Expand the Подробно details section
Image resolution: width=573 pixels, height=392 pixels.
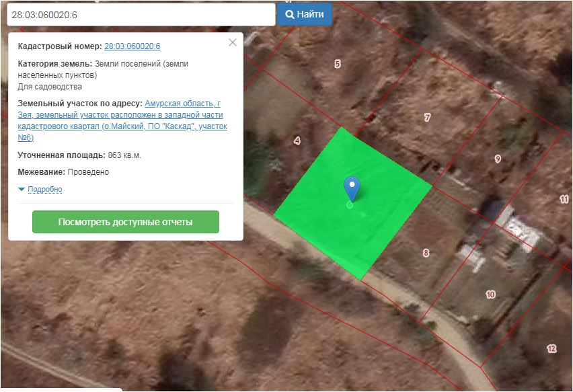tap(45, 189)
